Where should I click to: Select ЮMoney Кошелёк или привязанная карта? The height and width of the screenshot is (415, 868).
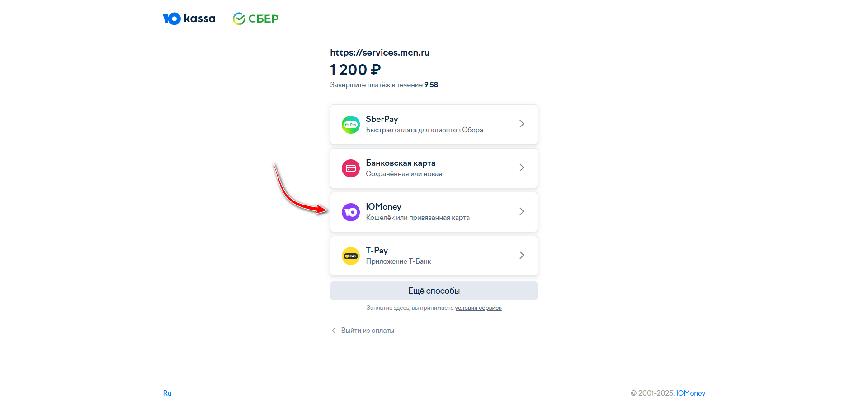[417, 218]
